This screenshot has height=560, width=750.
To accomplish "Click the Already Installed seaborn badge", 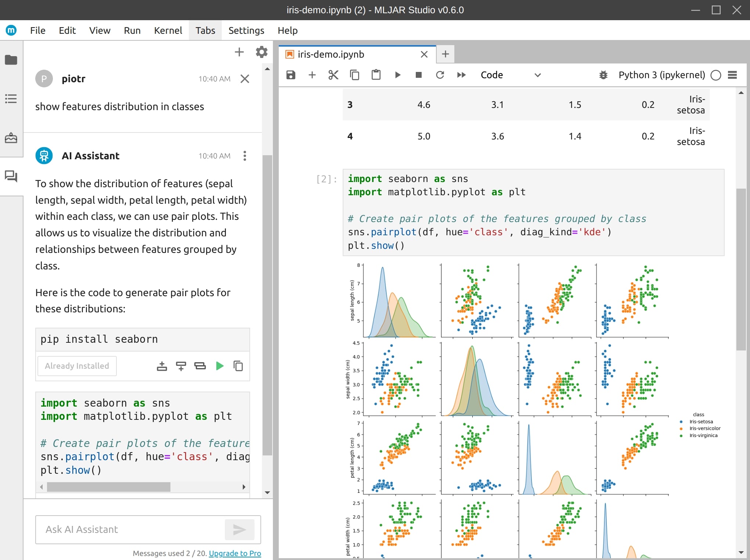I will [77, 365].
